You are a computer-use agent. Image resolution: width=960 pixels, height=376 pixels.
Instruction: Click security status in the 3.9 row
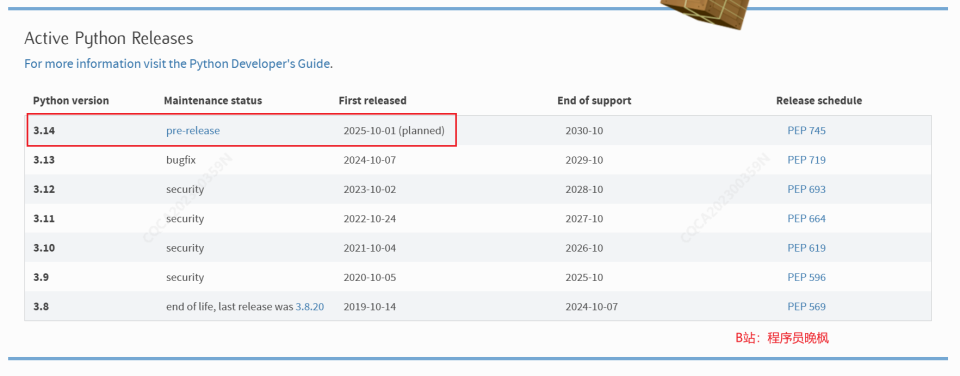click(185, 277)
